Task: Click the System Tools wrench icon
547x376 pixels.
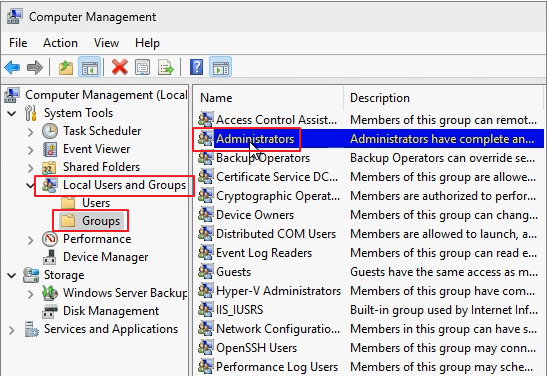Action: (31, 113)
